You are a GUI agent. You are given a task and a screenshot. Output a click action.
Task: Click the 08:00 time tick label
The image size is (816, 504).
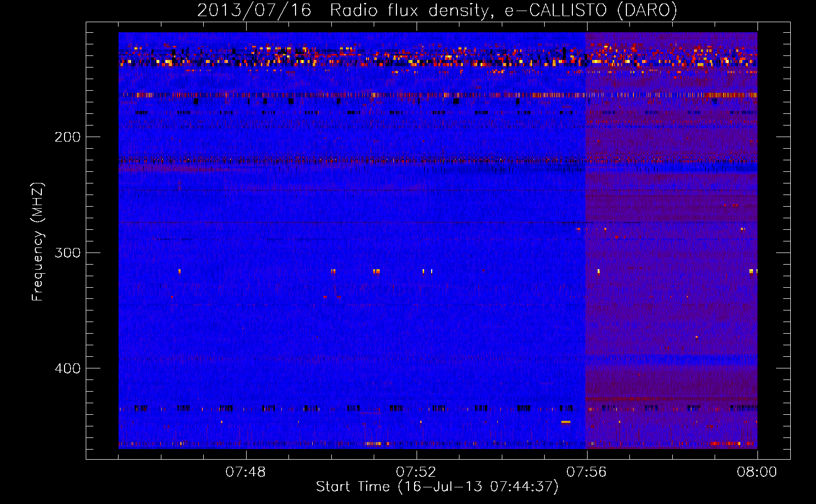(757, 472)
